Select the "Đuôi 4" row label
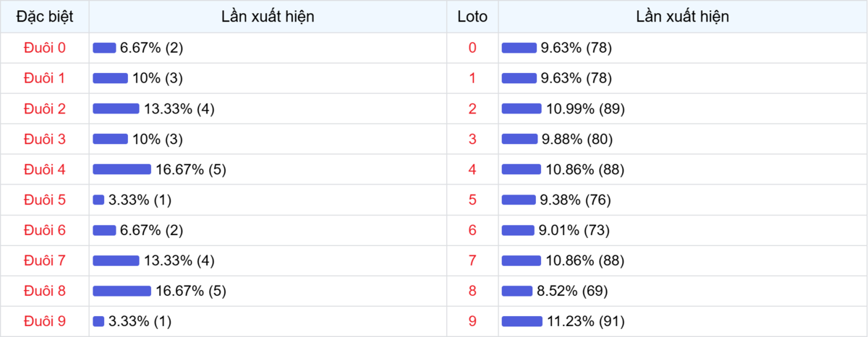The width and height of the screenshot is (868, 337). click(45, 169)
